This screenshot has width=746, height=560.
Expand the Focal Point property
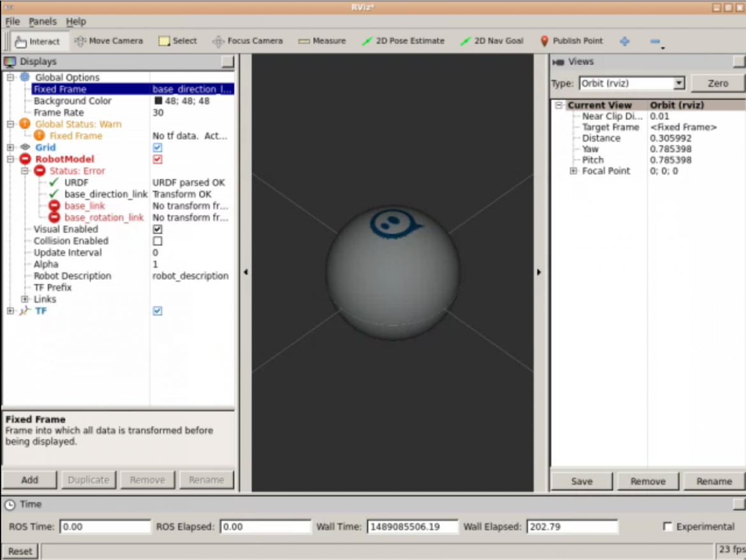pyautogui.click(x=573, y=171)
